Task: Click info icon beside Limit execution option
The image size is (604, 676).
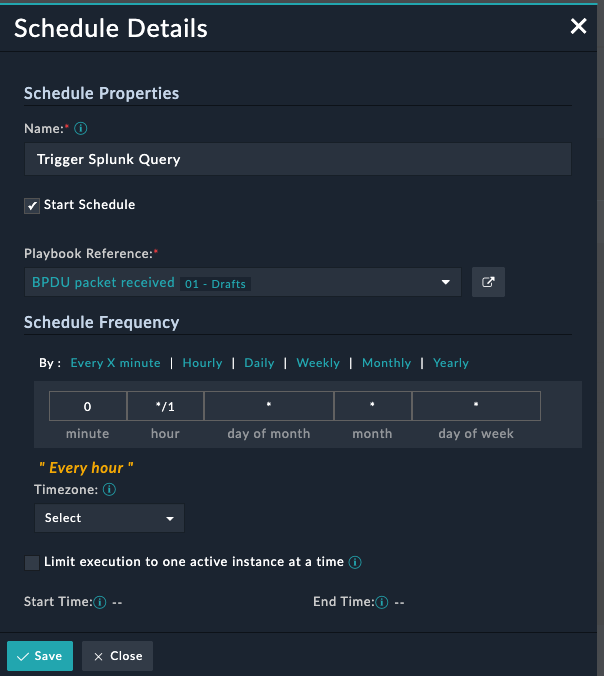Action: point(355,562)
